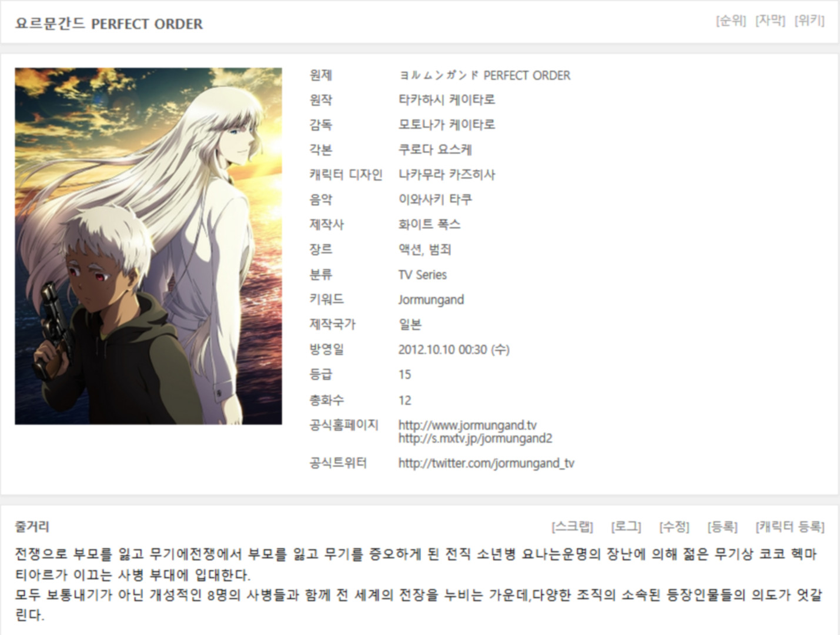The width and height of the screenshot is (840, 635).
Task: Click the 방영일 field label
Action: 327,349
